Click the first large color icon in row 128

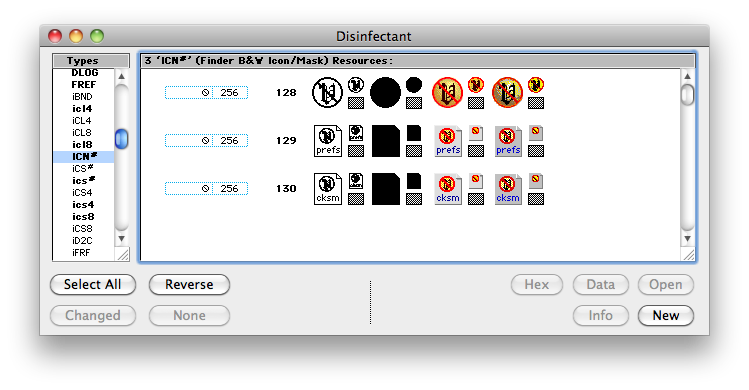[447, 92]
